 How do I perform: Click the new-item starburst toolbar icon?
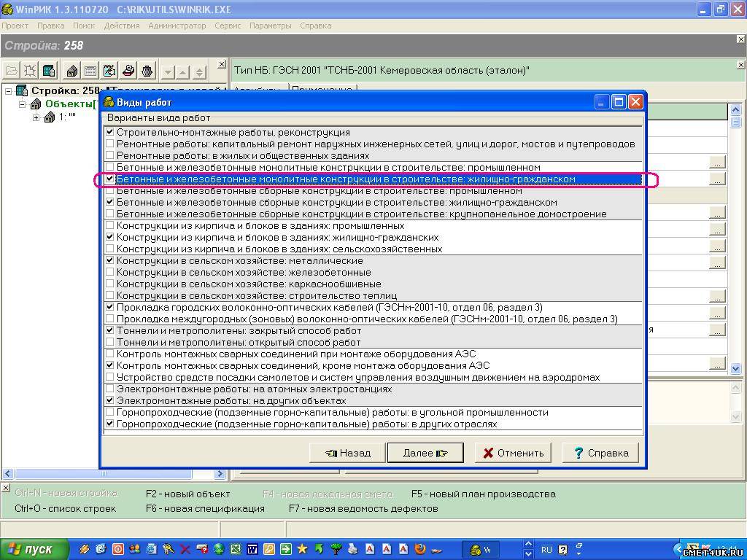point(30,71)
